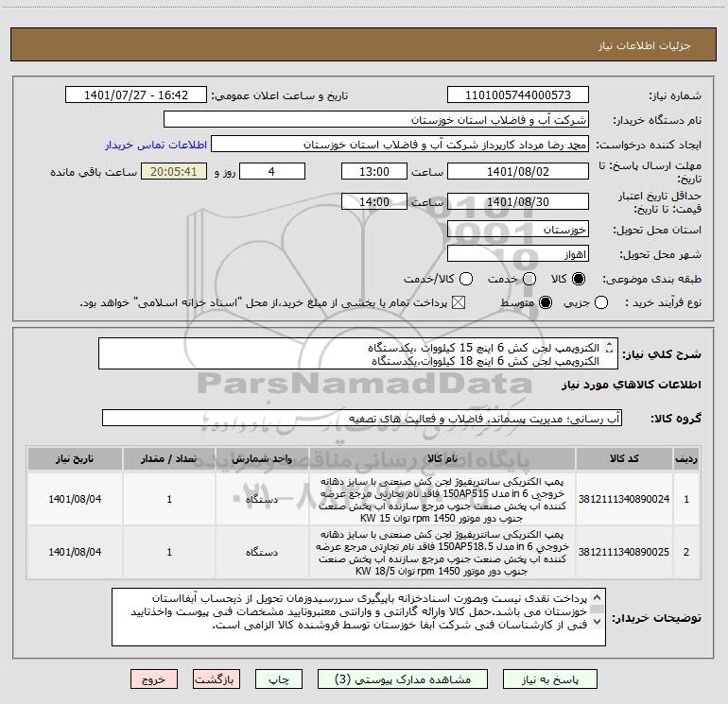Select the کالا radio button

tap(579, 279)
